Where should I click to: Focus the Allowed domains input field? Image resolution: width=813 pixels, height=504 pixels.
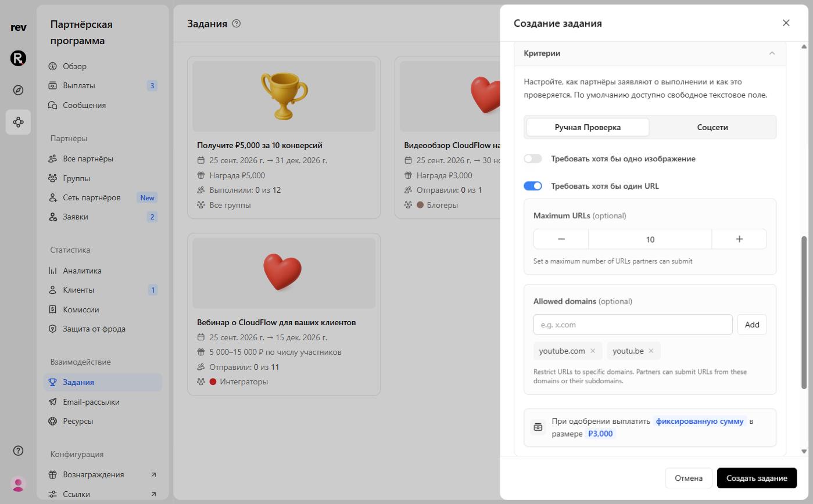pyautogui.click(x=633, y=325)
